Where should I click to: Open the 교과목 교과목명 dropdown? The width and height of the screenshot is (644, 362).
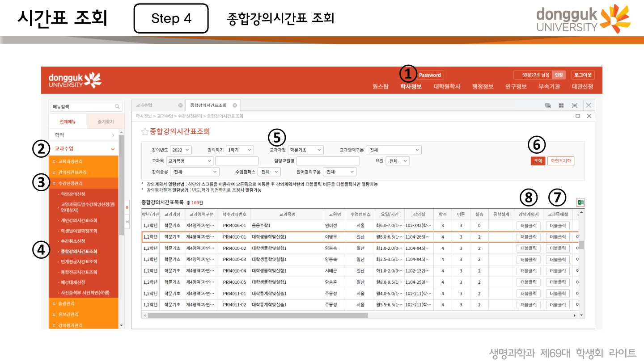[x=190, y=161]
